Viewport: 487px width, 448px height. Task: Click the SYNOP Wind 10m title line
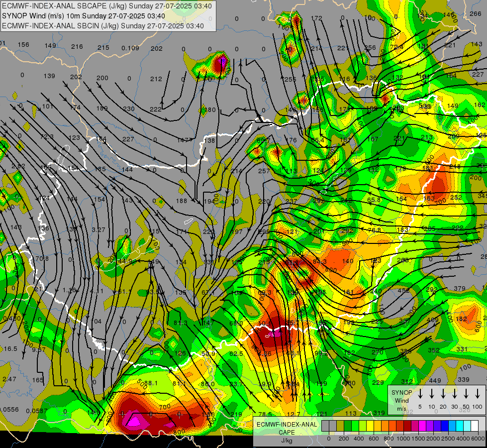[83, 16]
